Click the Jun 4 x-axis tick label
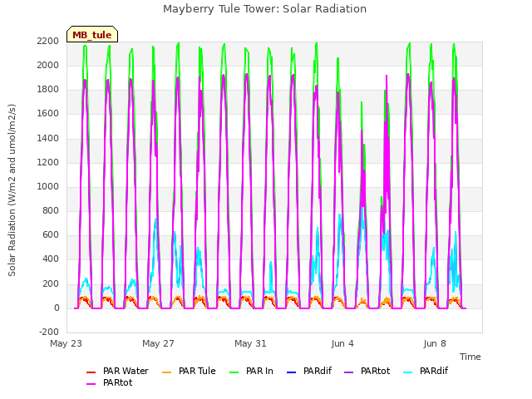 [342, 343]
